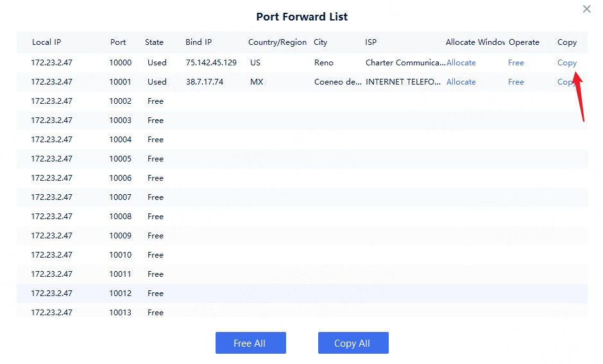603x364 pixels.
Task: Free the port 10000 binding
Action: click(516, 63)
